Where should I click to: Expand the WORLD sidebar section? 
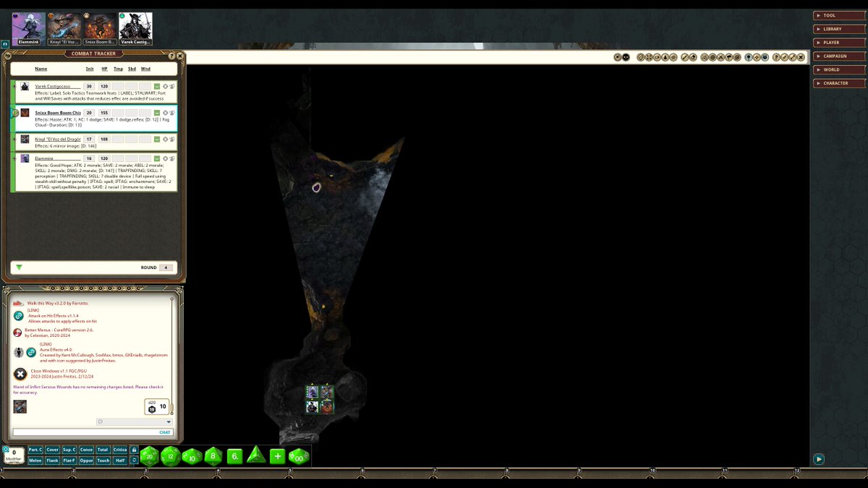(838, 69)
